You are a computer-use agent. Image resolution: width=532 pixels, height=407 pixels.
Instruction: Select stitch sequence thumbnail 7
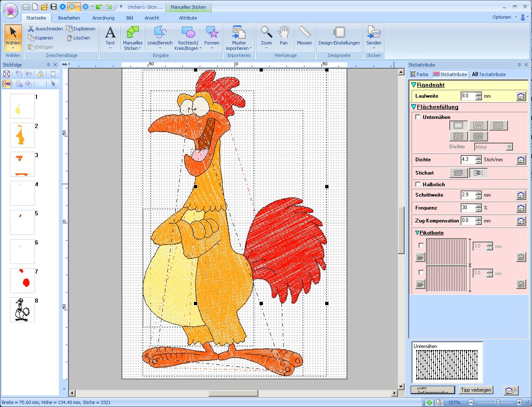(22, 281)
